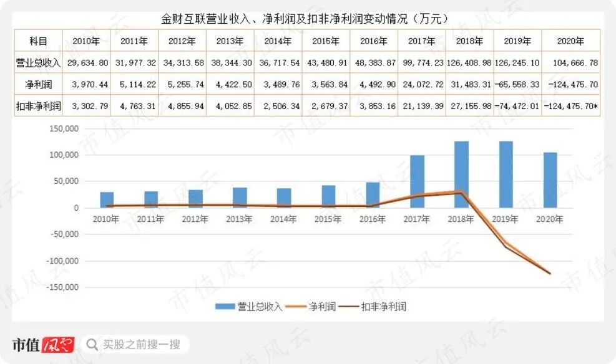Image resolution: width=616 pixels, height=364 pixels.
Task: Click the search magnifier icon
Action: point(92,345)
